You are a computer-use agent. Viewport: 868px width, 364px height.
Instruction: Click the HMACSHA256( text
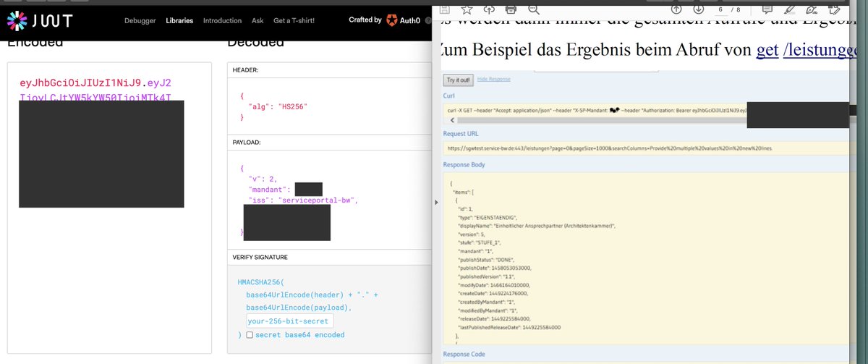click(262, 282)
